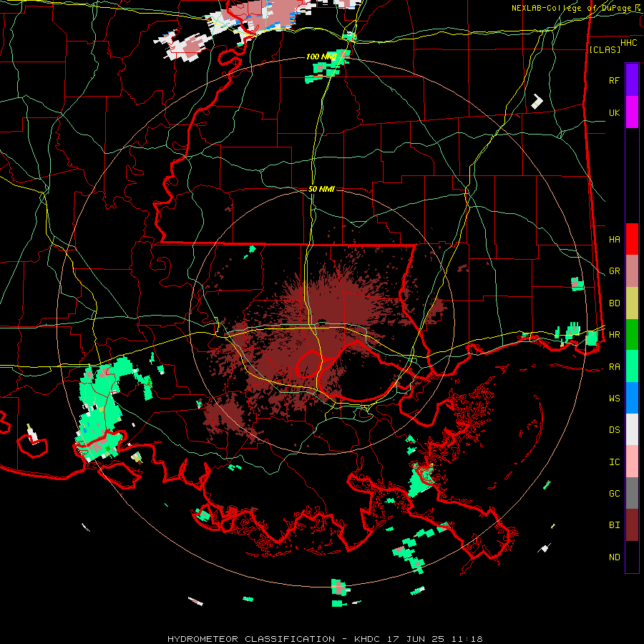Select the WS blue legend block

click(632, 398)
